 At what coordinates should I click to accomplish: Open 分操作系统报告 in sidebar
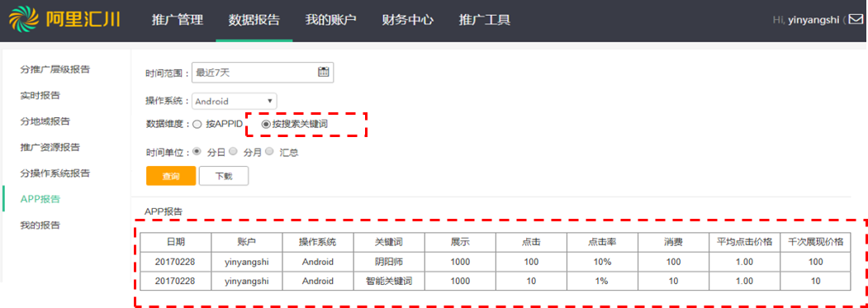(55, 173)
